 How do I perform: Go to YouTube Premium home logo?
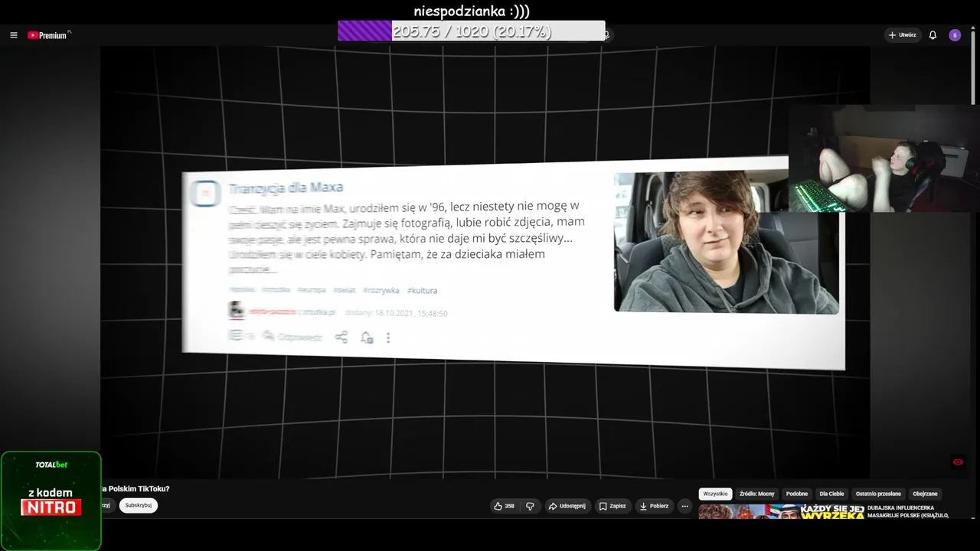coord(49,35)
